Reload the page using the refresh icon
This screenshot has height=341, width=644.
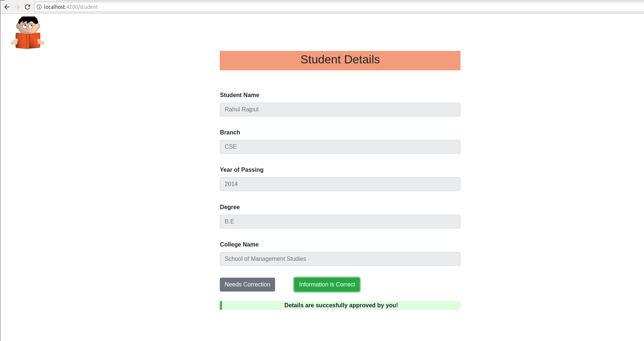coord(27,7)
